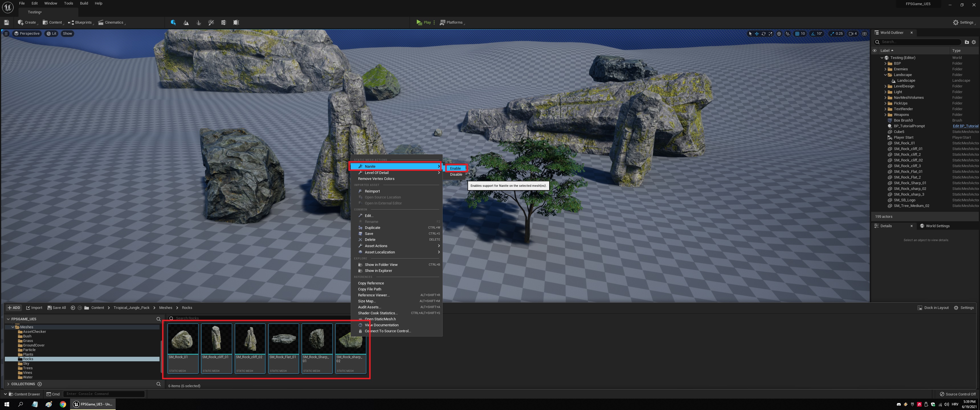Image resolution: width=980 pixels, height=410 pixels.
Task: Expand the Enemies folder in outliner
Action: click(885, 69)
